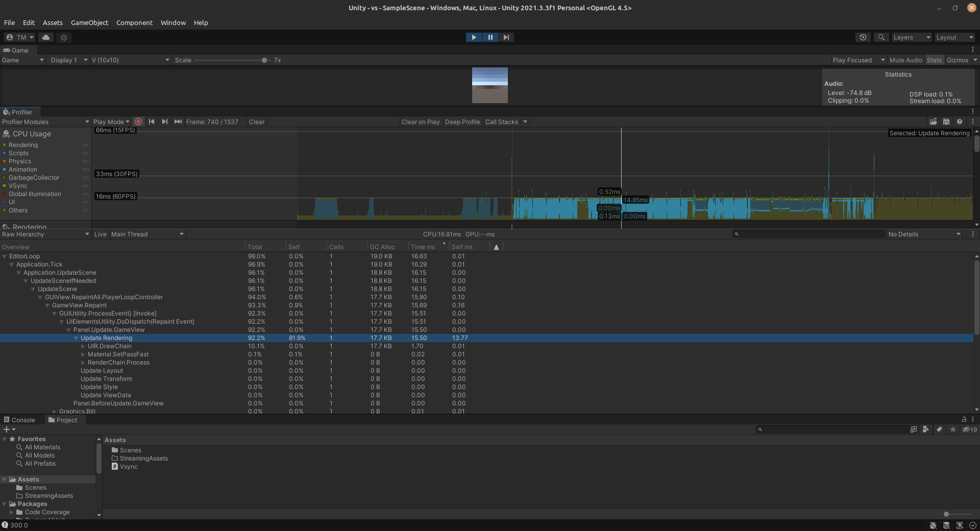Click the Search by Label tag icon
The image size is (980, 531).
pyautogui.click(x=939, y=430)
